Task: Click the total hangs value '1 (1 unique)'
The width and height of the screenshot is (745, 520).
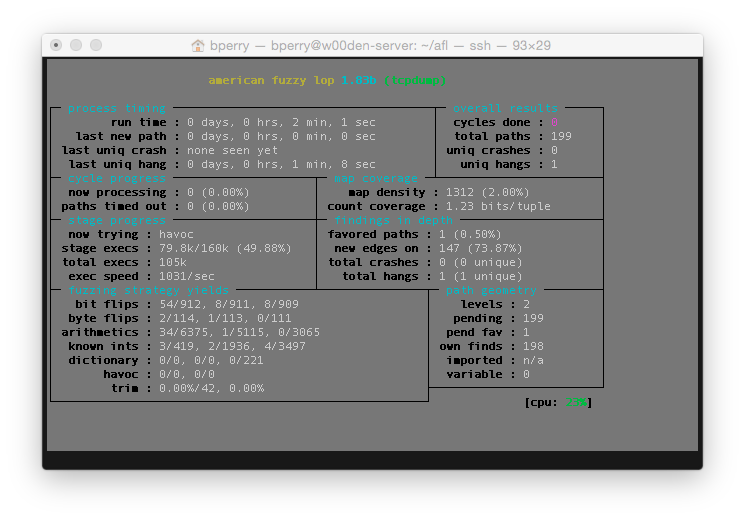Action: coord(480,277)
